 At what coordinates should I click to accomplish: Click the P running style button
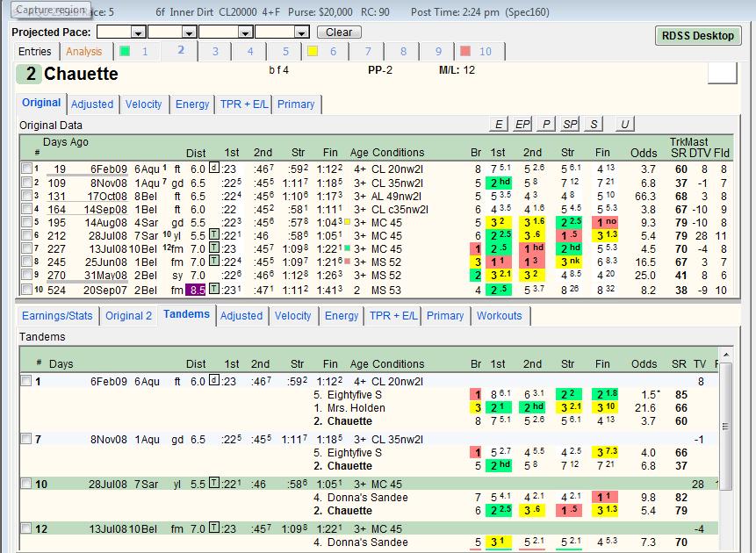pos(546,124)
